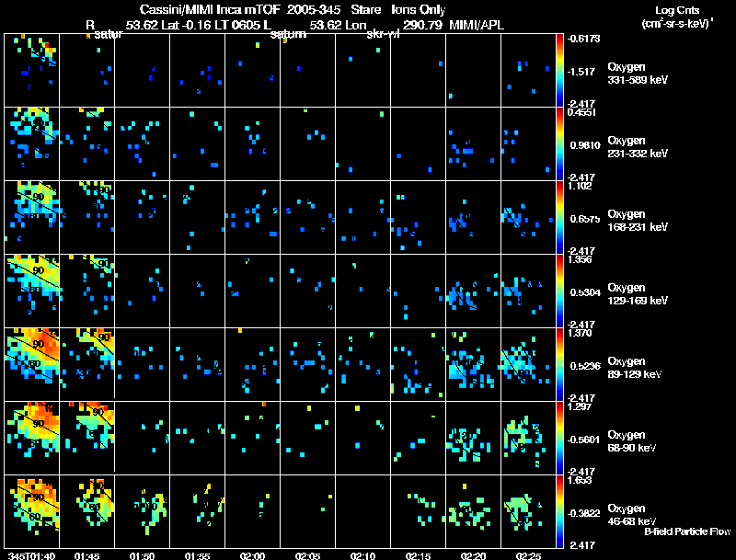Image resolution: width=736 pixels, height=560 pixels.
Task: Click the '02:20' time axis label
Action: point(473,555)
